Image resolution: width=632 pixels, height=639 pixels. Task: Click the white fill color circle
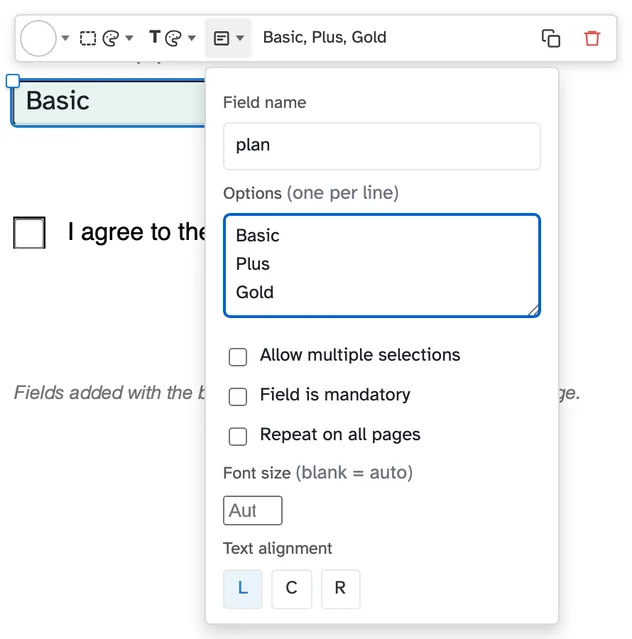38,38
